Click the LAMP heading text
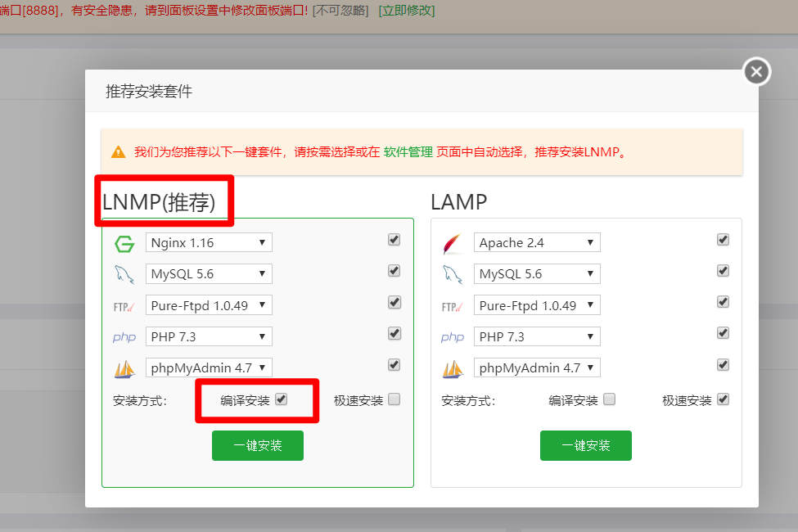 click(x=458, y=202)
